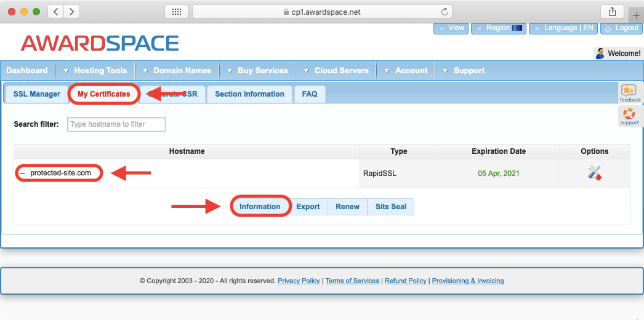Select the My Certificates tab
Viewport: 644px width, 320px height.
103,94
